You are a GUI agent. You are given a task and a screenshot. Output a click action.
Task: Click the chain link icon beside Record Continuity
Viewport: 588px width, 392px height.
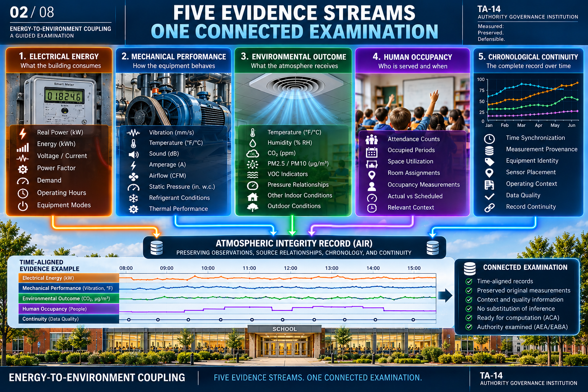pyautogui.click(x=490, y=207)
